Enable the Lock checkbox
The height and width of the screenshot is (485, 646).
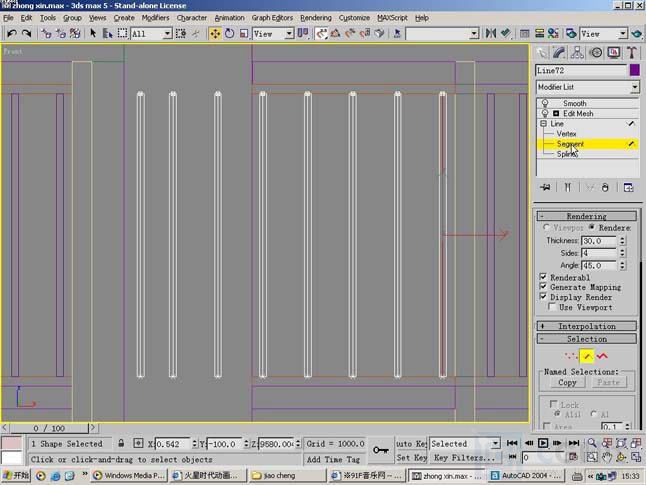554,404
